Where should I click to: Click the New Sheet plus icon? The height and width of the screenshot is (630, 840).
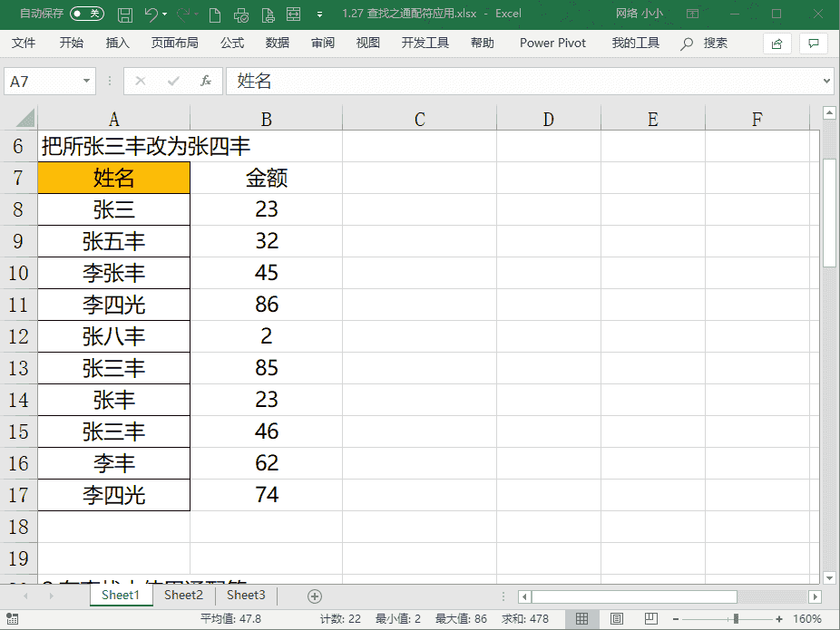[315, 596]
